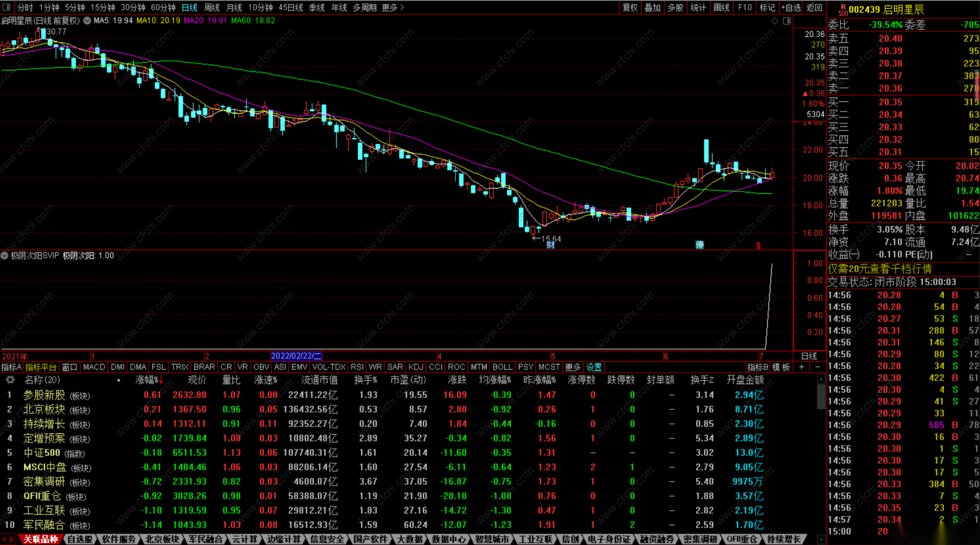Click the diamond icon above the chart

pyautogui.click(x=775, y=21)
